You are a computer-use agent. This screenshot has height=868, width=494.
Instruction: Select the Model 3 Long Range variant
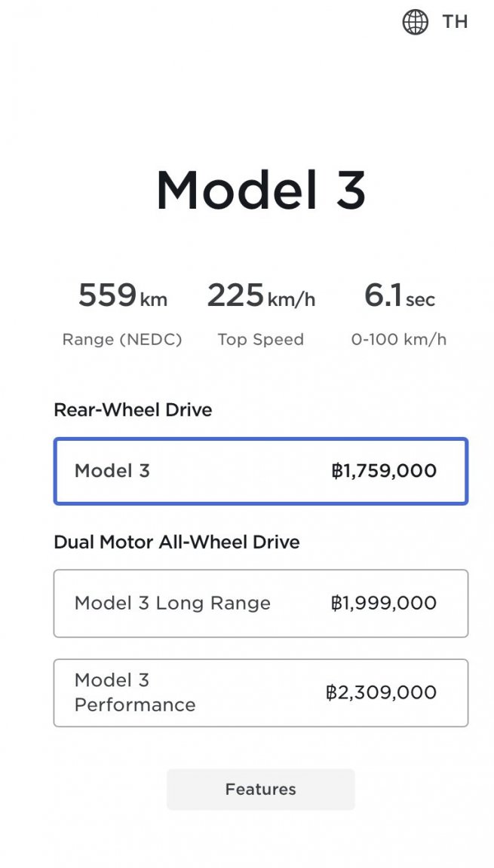(260, 604)
